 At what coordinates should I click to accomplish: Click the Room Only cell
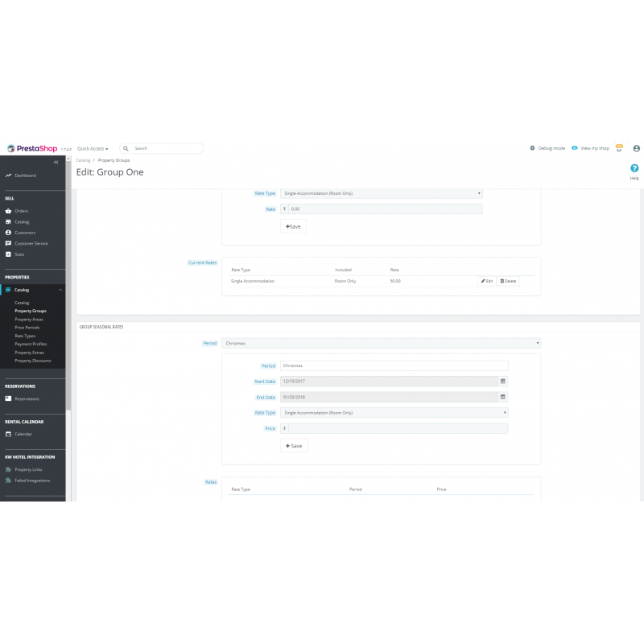coord(345,281)
